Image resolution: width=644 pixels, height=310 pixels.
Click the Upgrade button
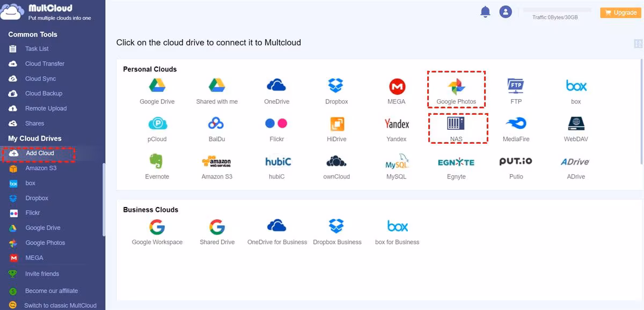(620, 13)
